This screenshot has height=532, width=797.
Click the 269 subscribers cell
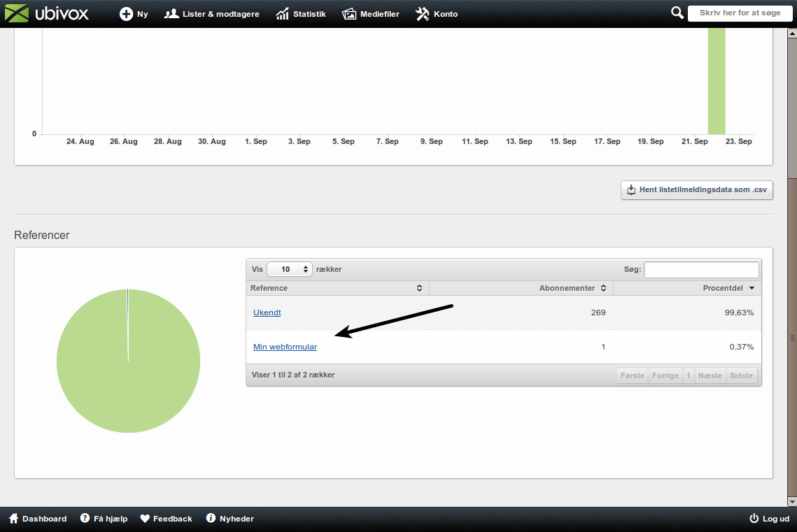click(598, 312)
